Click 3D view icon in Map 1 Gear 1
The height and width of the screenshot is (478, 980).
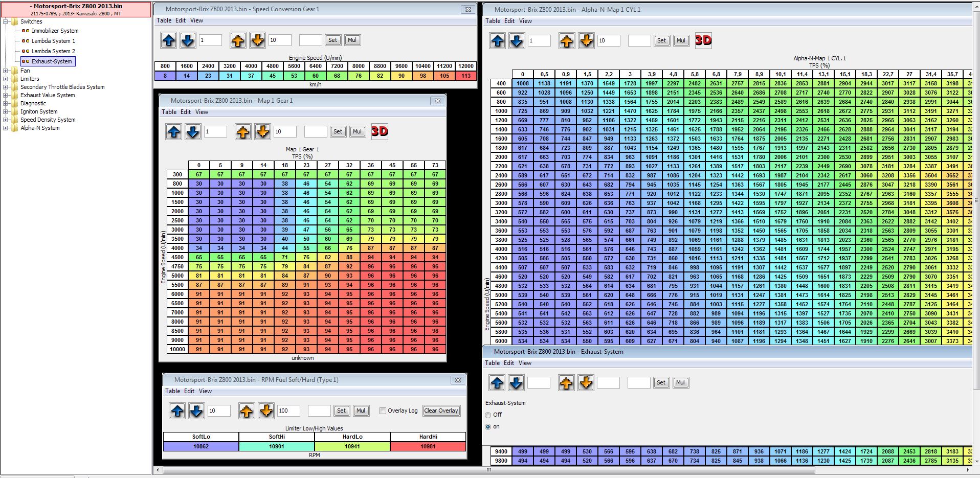pyautogui.click(x=379, y=131)
